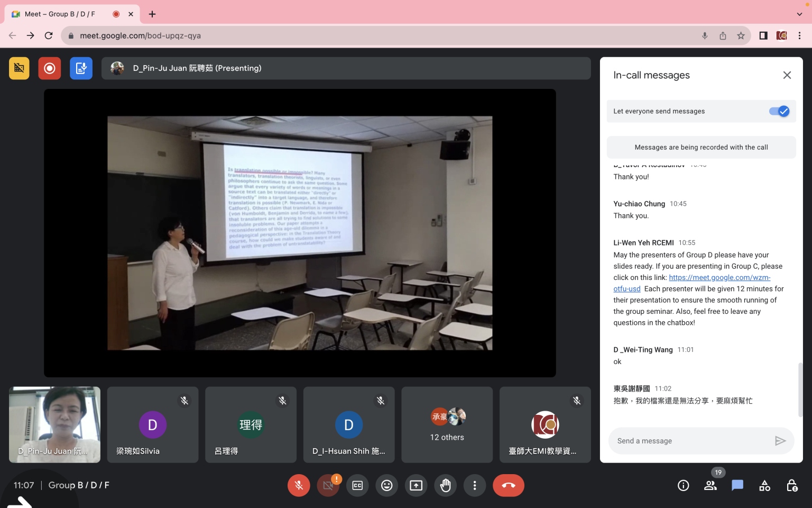Click the browser back arrow
The height and width of the screenshot is (508, 812).
[12, 35]
